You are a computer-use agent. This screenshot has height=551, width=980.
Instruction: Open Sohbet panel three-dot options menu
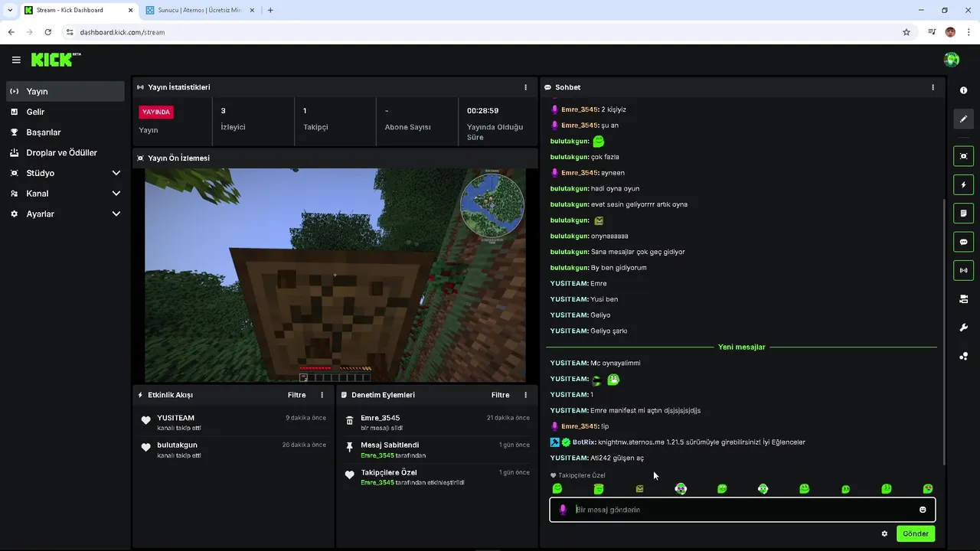click(933, 87)
